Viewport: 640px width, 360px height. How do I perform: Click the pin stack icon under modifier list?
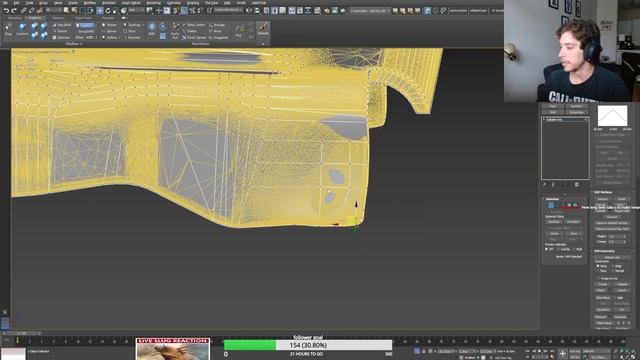(x=545, y=185)
